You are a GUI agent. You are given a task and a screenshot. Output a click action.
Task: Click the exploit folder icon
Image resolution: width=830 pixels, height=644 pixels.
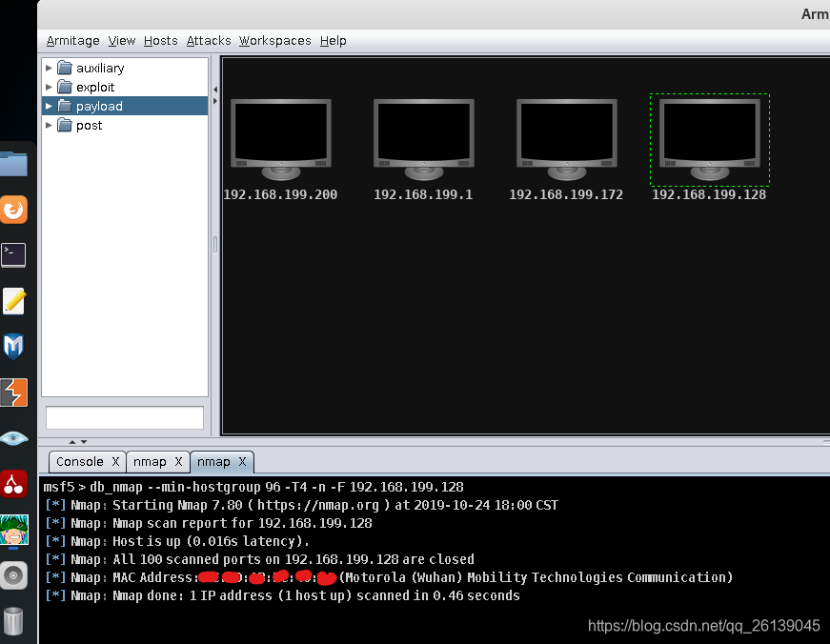click(65, 87)
